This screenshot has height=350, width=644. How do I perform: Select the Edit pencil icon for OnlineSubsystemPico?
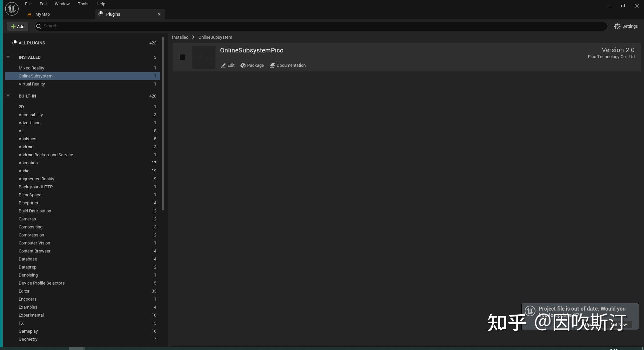[x=223, y=65]
